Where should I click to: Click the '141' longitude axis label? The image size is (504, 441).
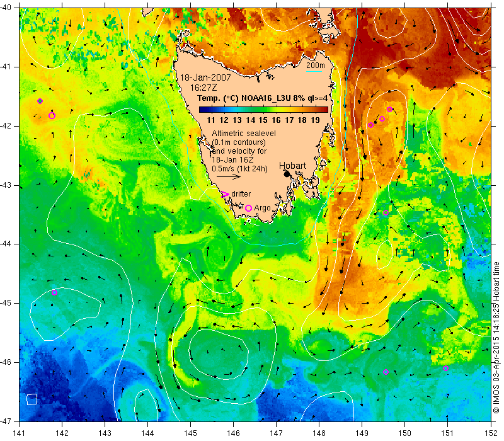point(20,433)
